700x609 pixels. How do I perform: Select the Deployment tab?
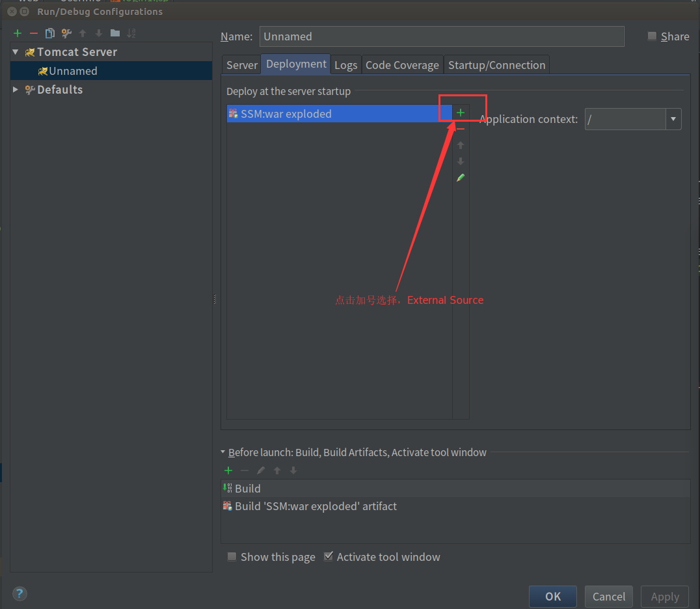coord(296,64)
